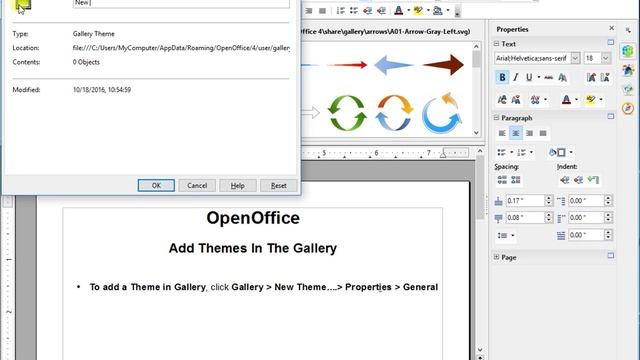Viewport: 640px width, 360px height.
Task: Collapse the Paragraph section in Properties
Action: pos(496,118)
